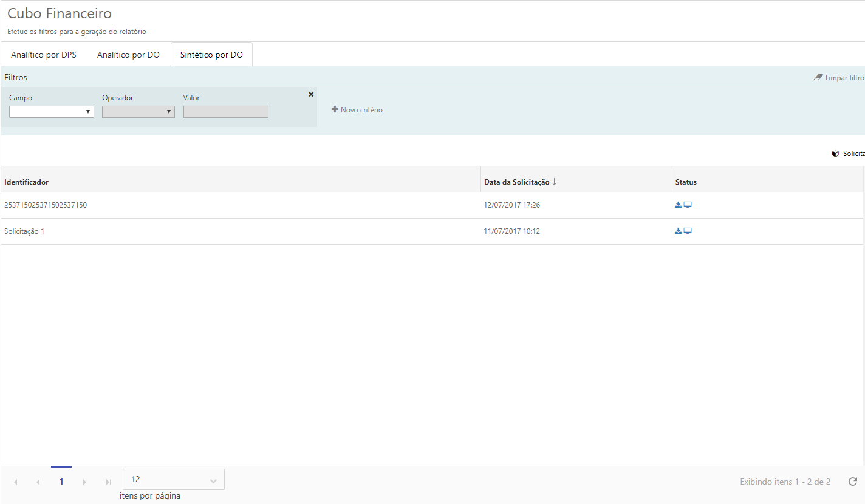Switch to Analítico por DO tab
The image size is (865, 504).
tap(128, 55)
